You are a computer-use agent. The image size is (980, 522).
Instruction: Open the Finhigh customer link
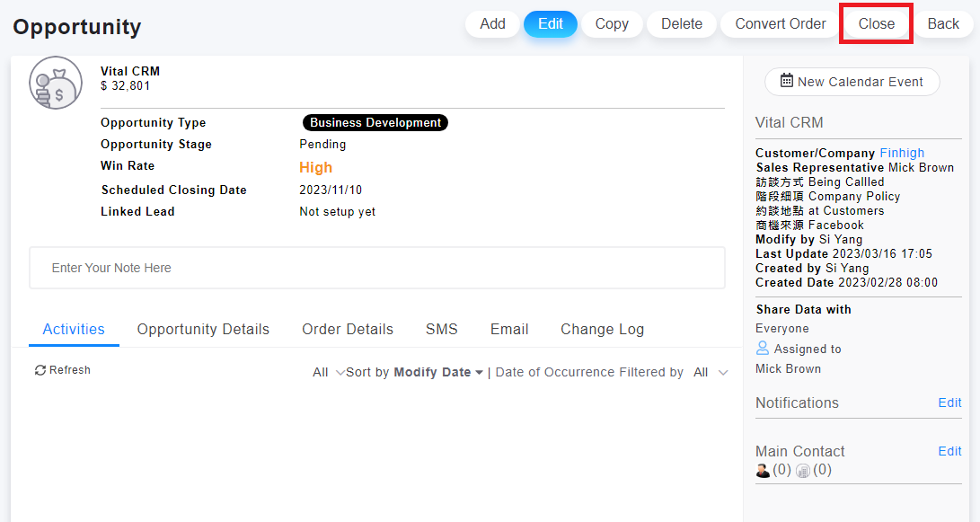tap(902, 153)
